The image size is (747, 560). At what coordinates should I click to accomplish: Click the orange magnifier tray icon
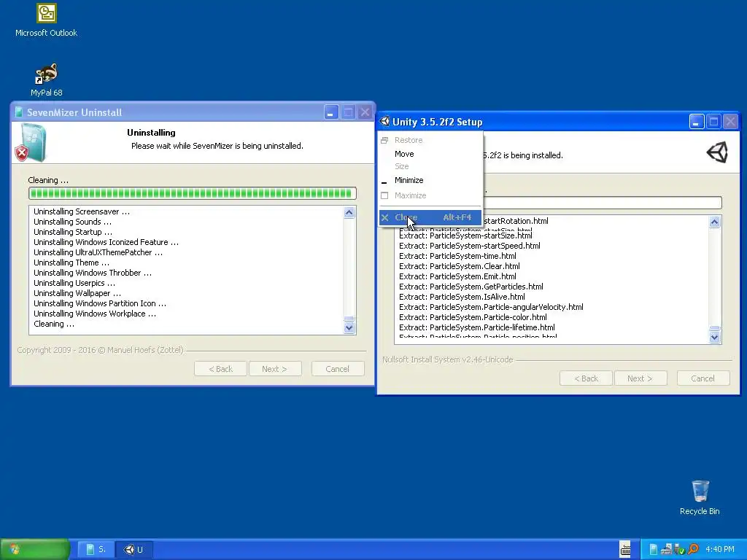(x=693, y=550)
